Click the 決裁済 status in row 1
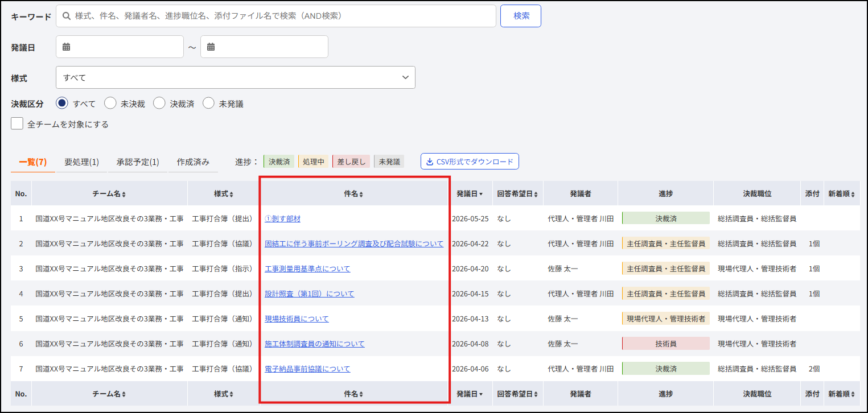The height and width of the screenshot is (413, 868). pos(666,218)
